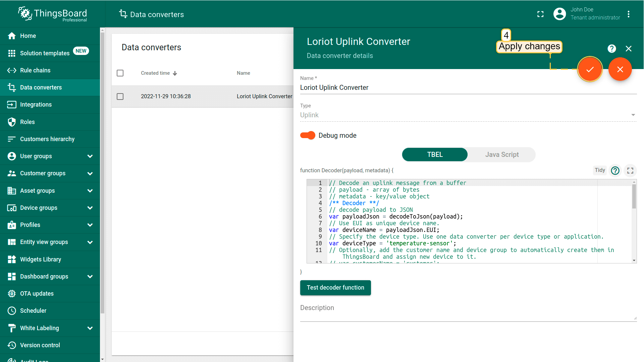Sort by the Name column header
The height and width of the screenshot is (362, 644).
(244, 73)
